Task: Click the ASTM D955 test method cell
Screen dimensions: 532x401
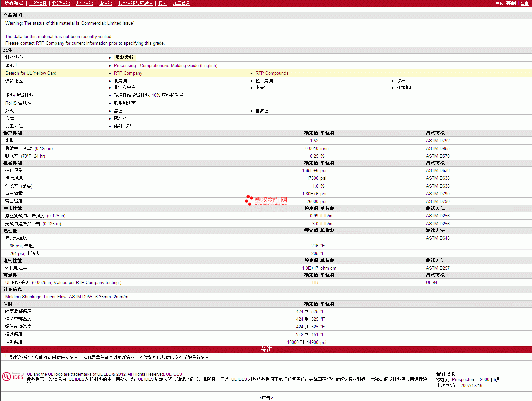Action: coord(438,148)
